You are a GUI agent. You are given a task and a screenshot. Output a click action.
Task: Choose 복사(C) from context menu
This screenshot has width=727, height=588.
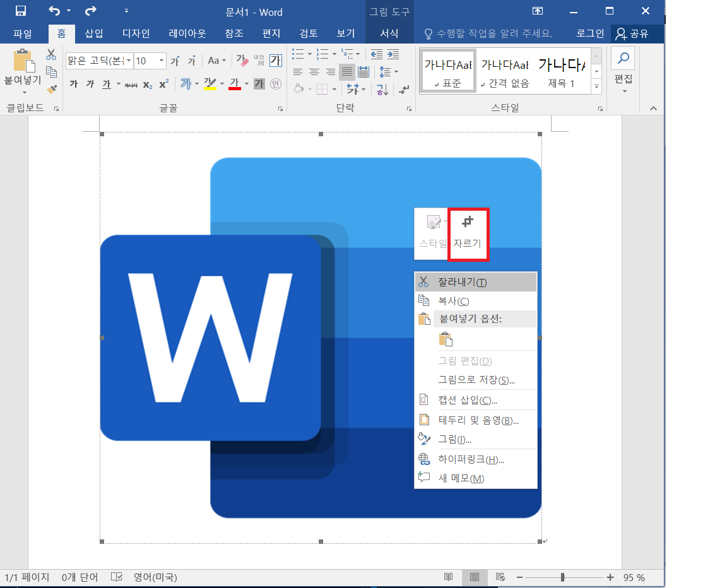point(476,301)
